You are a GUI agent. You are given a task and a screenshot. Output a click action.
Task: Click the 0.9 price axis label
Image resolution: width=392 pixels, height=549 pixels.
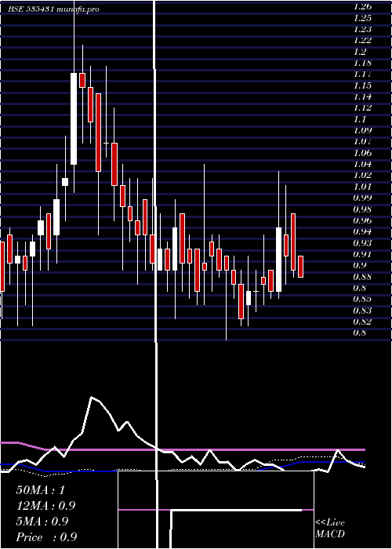[360, 265]
